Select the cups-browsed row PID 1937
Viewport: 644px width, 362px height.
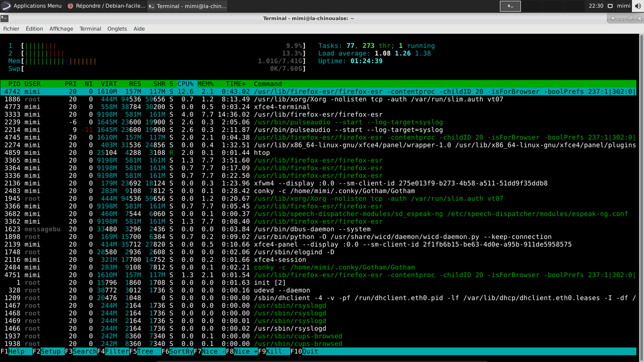point(318,336)
